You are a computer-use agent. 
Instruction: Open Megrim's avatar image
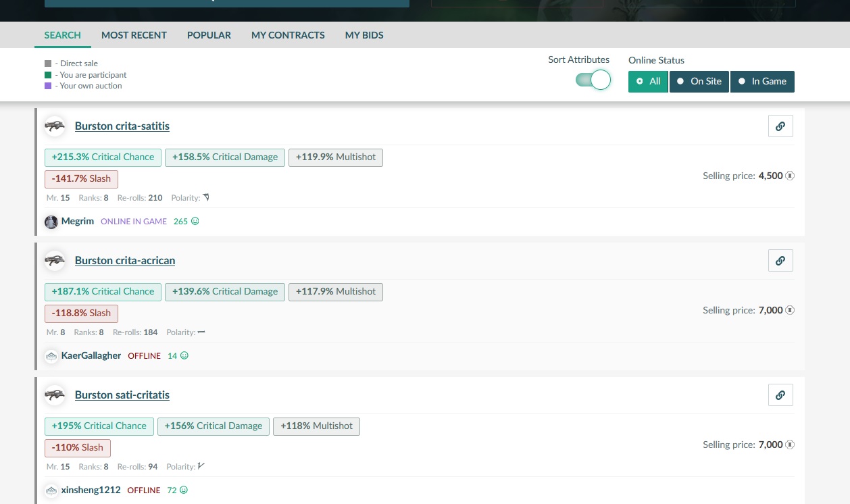(x=51, y=222)
